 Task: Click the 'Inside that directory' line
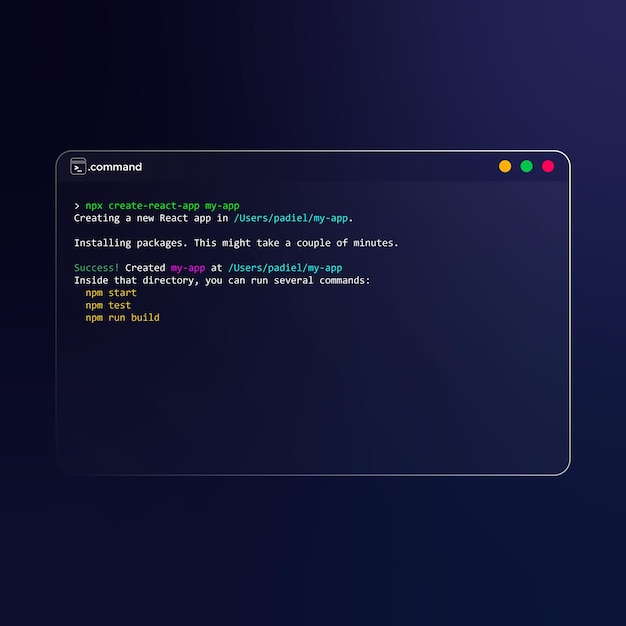(x=222, y=280)
